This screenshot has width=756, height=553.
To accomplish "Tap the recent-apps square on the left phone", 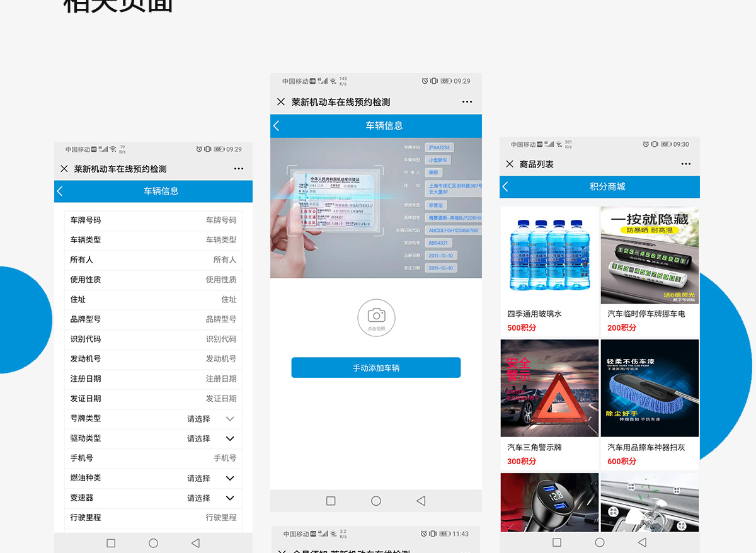I will point(111,543).
